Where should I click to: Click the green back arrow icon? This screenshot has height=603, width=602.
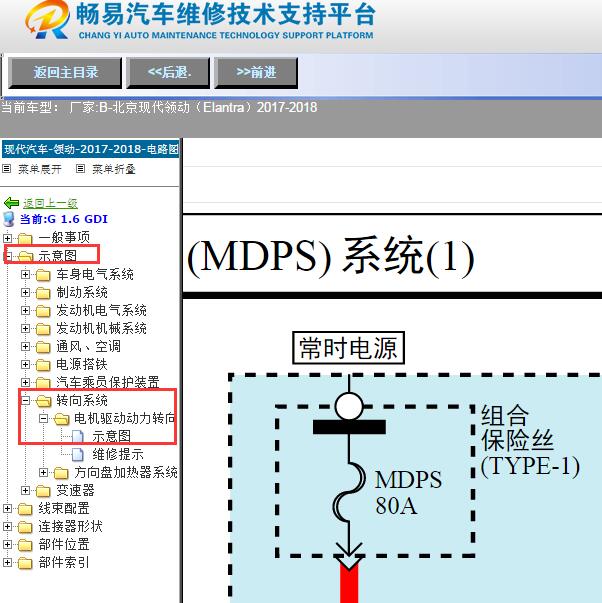11,203
